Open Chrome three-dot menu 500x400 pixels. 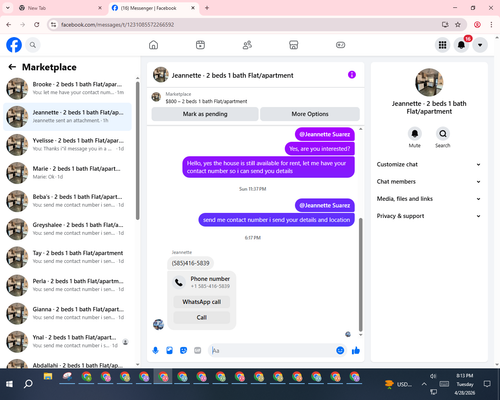pyautogui.click(x=491, y=24)
